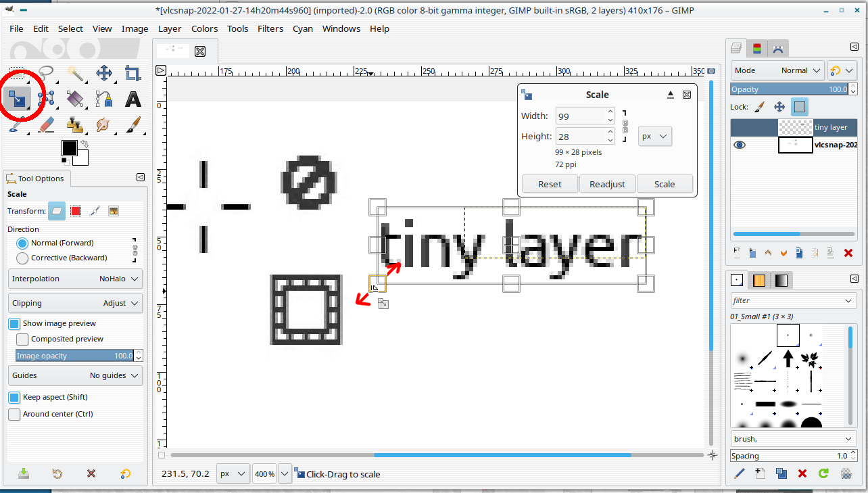Select the Rectangle Select tool
868x493 pixels.
[17, 72]
